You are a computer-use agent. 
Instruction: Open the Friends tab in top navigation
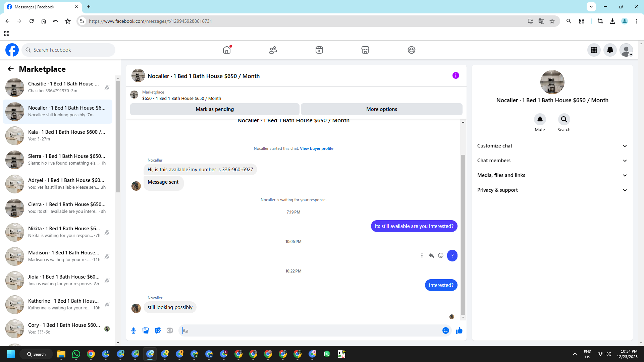point(273,50)
